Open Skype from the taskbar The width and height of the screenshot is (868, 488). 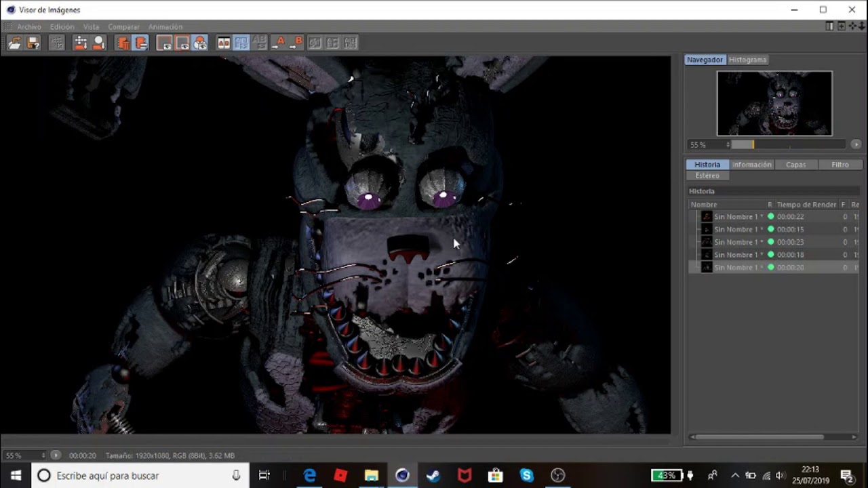pos(527,476)
